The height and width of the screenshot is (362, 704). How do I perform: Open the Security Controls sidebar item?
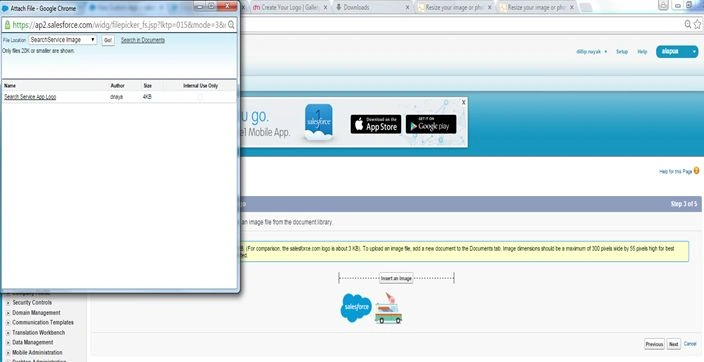pyautogui.click(x=32, y=303)
